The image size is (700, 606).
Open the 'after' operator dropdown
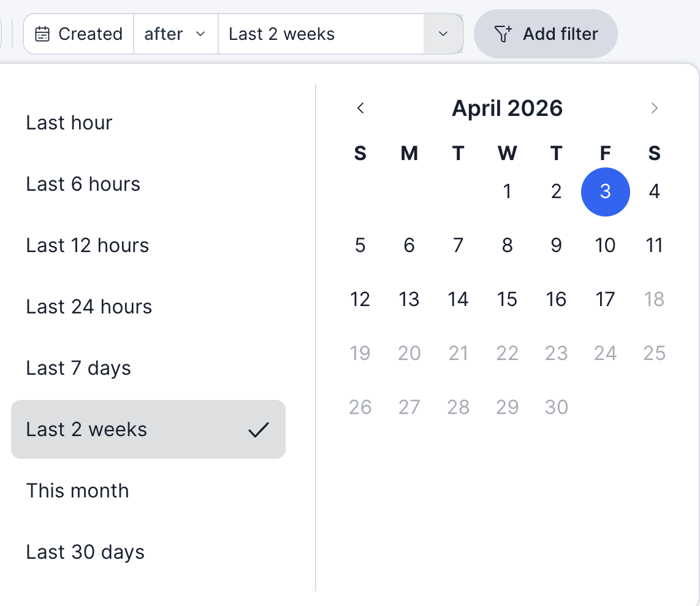tap(175, 34)
